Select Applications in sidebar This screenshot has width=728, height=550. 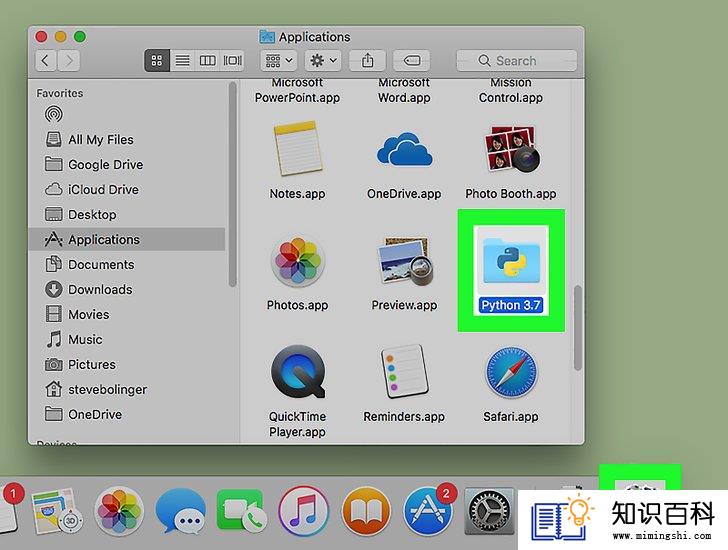pos(127,239)
